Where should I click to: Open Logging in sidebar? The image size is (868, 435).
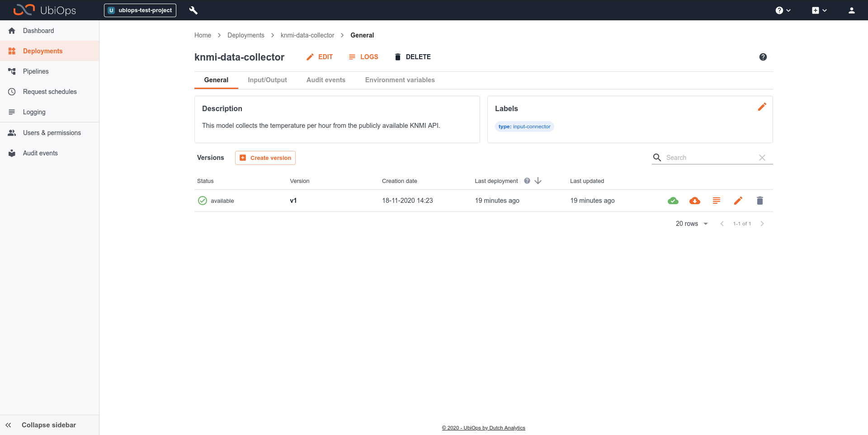pyautogui.click(x=50, y=112)
